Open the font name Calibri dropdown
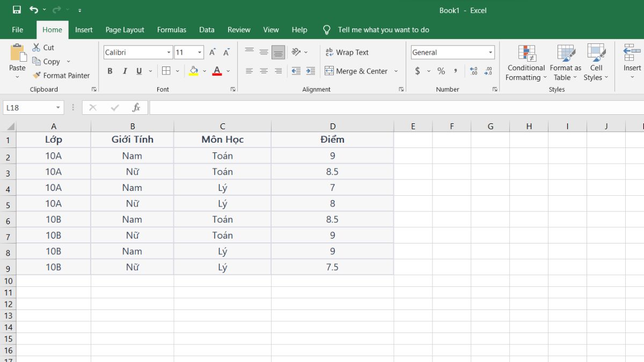The height and width of the screenshot is (362, 644). click(169, 53)
